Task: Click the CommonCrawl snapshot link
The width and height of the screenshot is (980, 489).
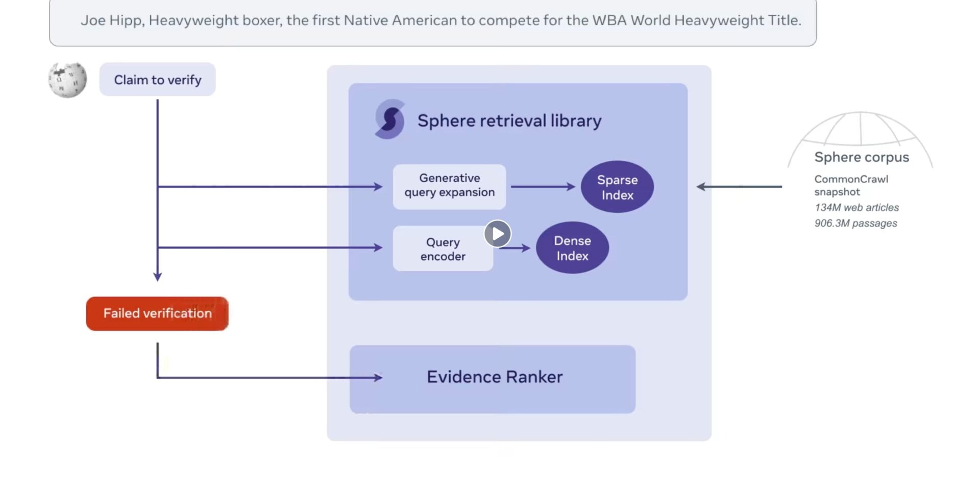Action: tap(851, 186)
